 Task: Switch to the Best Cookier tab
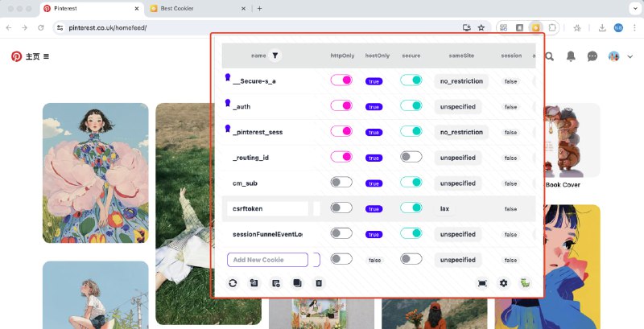click(x=192, y=8)
